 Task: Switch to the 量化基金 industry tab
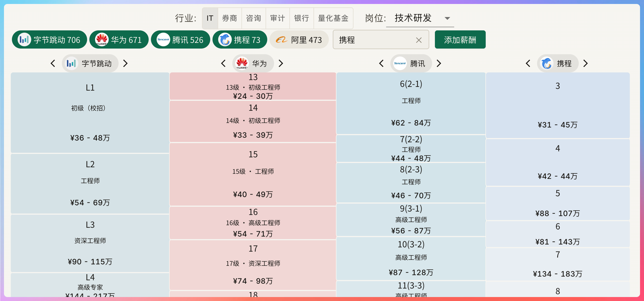[333, 18]
